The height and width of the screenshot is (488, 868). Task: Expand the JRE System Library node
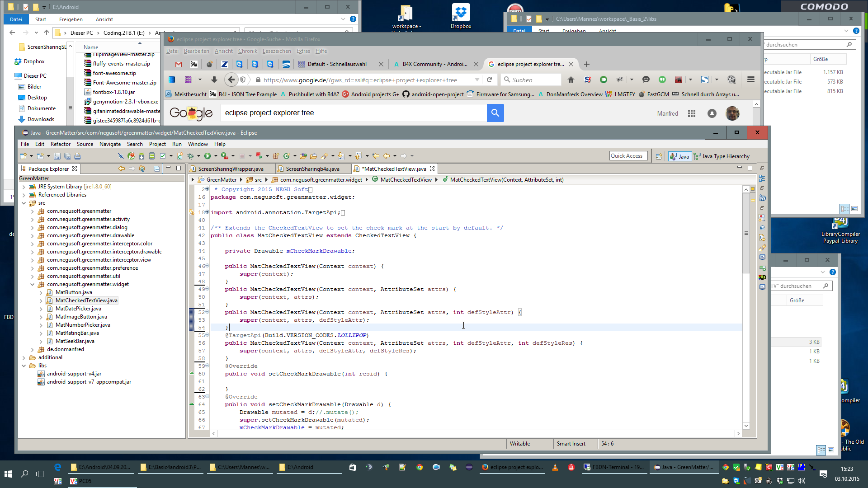click(24, 187)
